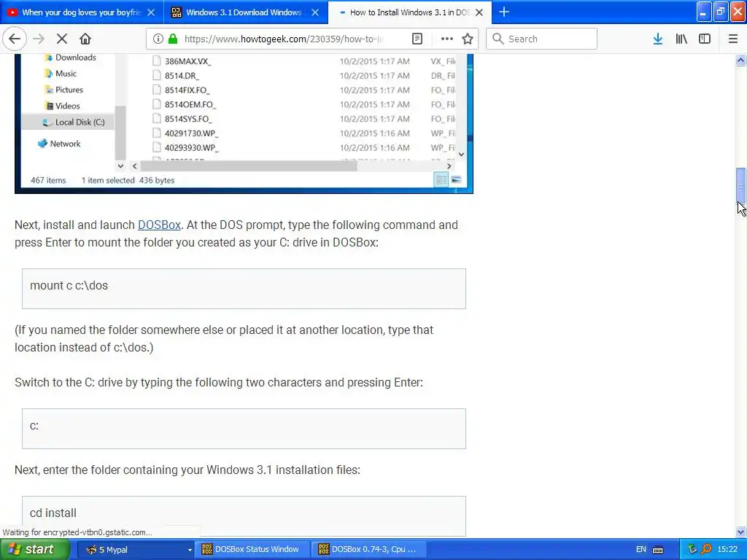Click into the Search box
747x560 pixels.
tap(542, 39)
